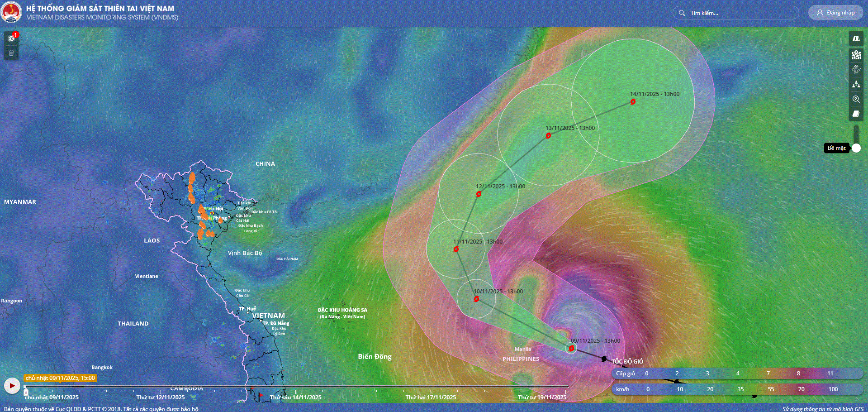Open the location search magnifier icon
Viewport: 868px width, 412px height.
click(856, 99)
